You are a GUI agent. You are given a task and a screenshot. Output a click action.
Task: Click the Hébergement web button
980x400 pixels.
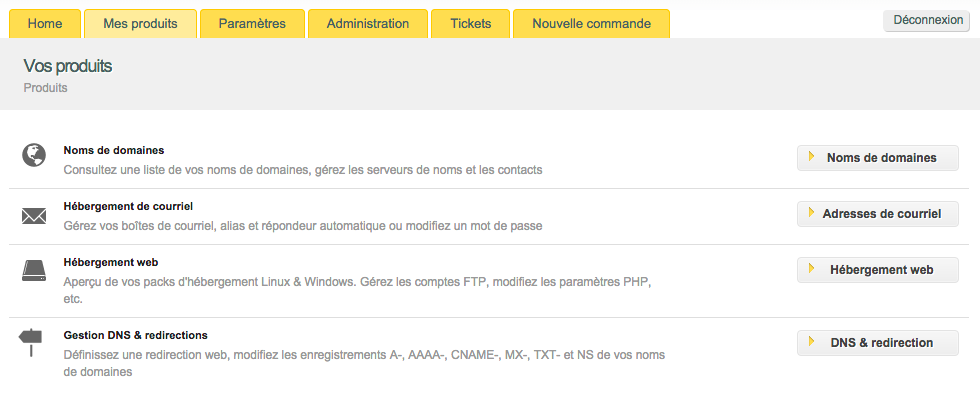click(x=878, y=270)
